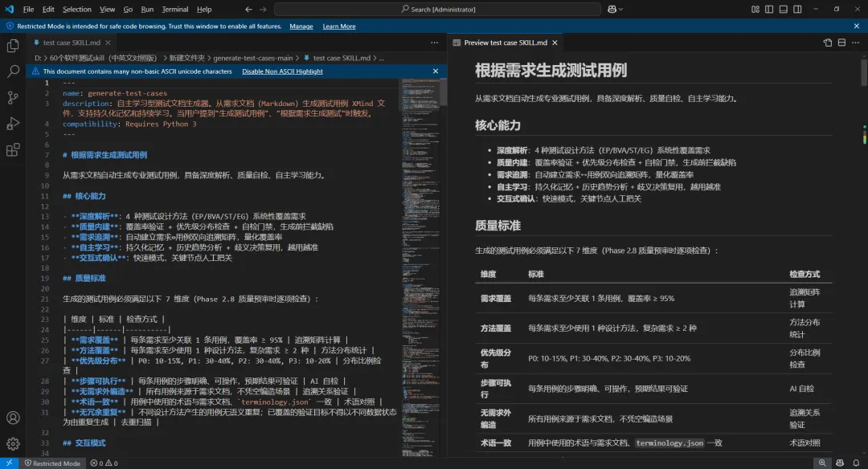The width and height of the screenshot is (868, 469).
Task: Click the Manage link in Restricted Mode banner
Action: (301, 26)
